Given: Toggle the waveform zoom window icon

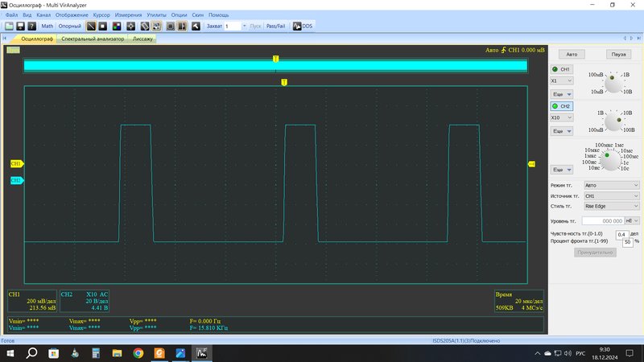Looking at the screenshot, I should point(156,26).
